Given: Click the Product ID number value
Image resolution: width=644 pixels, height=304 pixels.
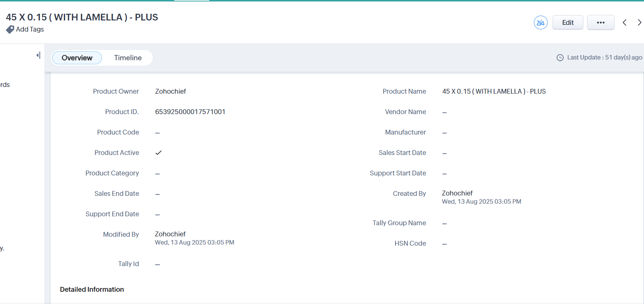Looking at the screenshot, I should click(190, 112).
